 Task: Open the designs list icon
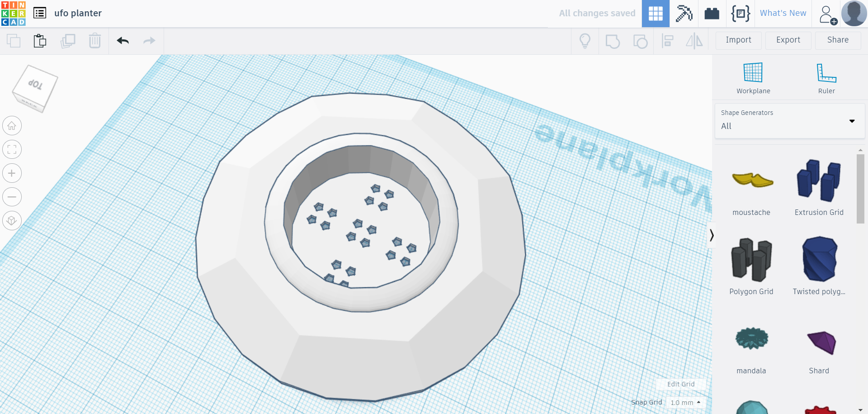coord(40,13)
